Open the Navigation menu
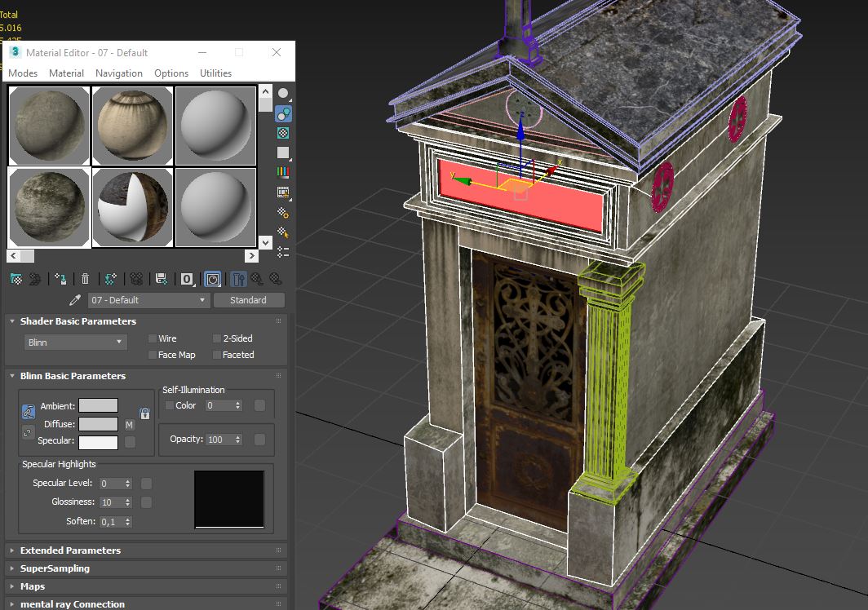This screenshot has height=610, width=868. [119, 73]
